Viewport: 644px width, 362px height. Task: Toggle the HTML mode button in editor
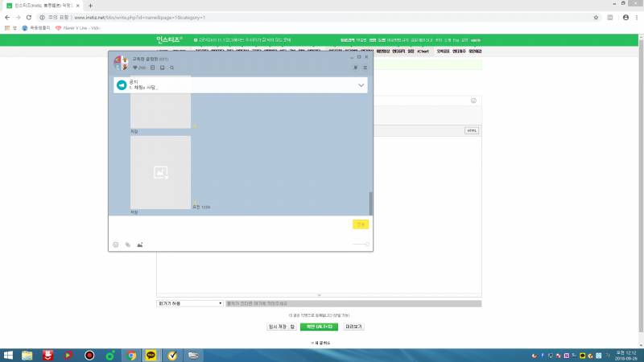(x=472, y=130)
